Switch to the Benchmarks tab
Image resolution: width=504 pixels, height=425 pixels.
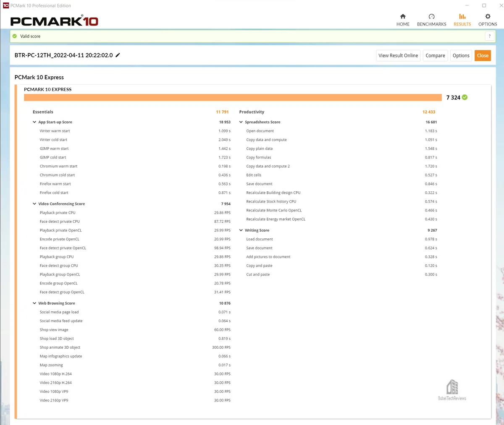click(431, 20)
